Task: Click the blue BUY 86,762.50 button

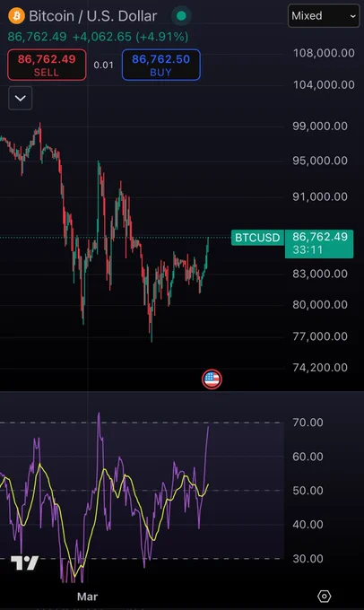Action: click(161, 65)
